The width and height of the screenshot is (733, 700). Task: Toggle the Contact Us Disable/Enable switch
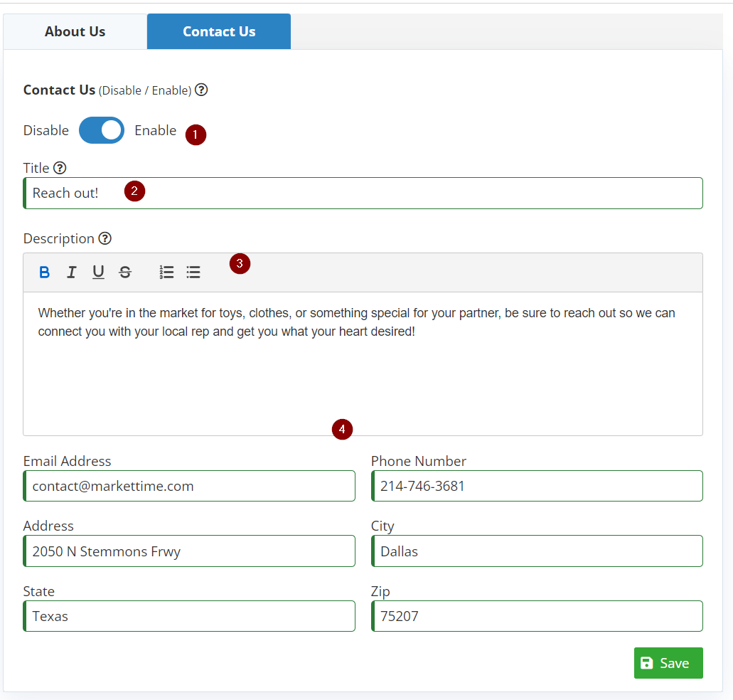(x=102, y=130)
